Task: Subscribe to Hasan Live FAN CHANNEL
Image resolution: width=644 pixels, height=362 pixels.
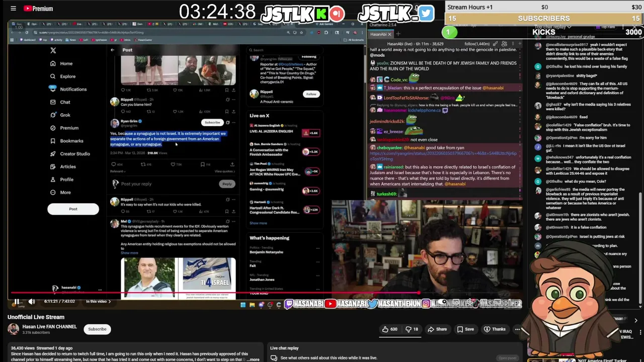Action: (x=97, y=329)
